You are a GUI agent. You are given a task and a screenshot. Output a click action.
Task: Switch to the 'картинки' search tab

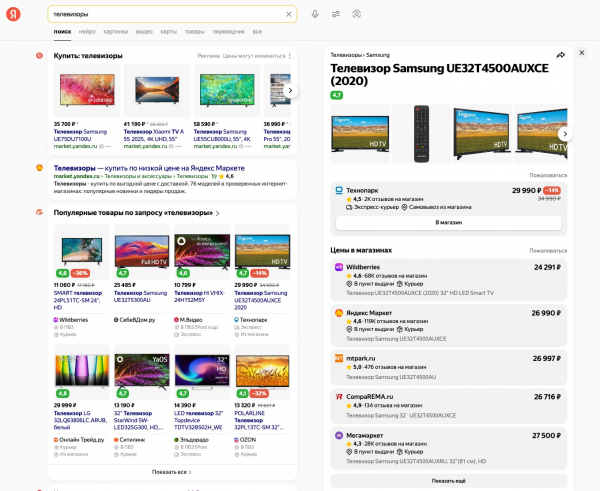[115, 32]
